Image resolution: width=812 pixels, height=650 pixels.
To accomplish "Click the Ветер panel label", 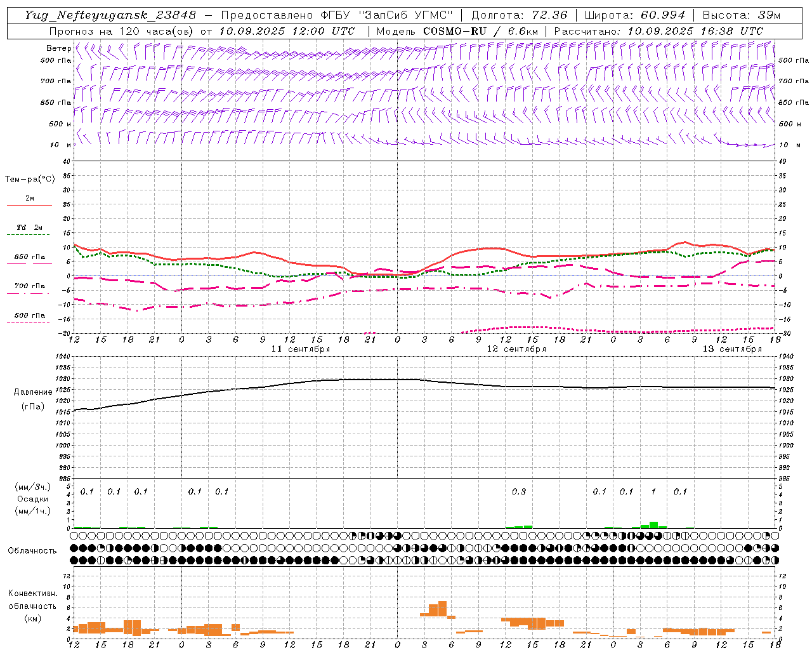I will pyautogui.click(x=58, y=48).
